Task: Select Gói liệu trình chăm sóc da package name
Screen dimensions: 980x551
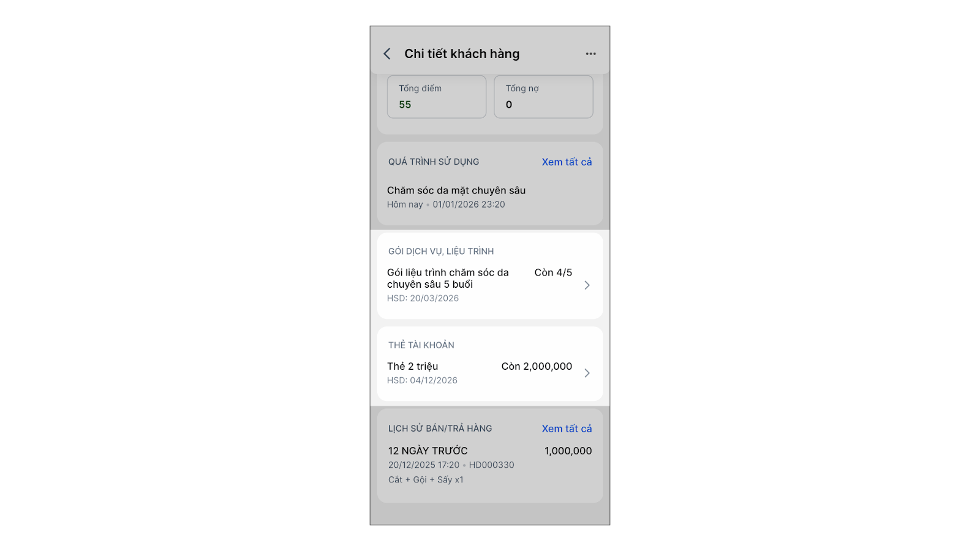Action: point(448,279)
